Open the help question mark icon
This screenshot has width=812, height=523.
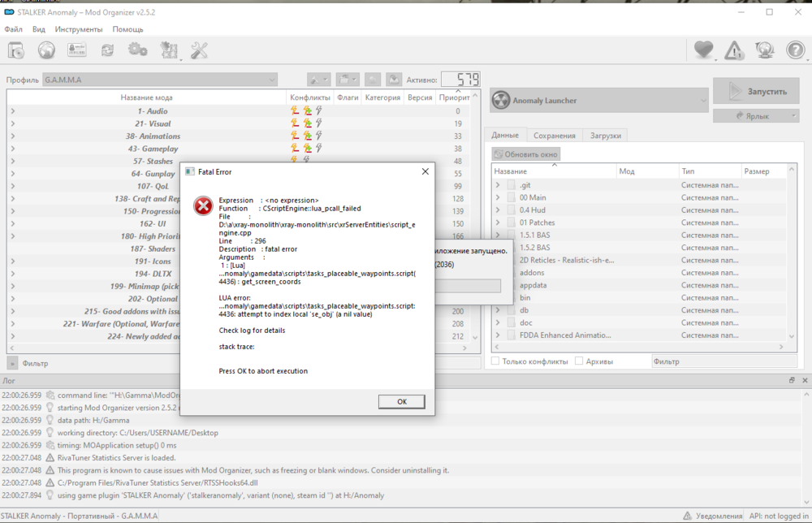[796, 50]
